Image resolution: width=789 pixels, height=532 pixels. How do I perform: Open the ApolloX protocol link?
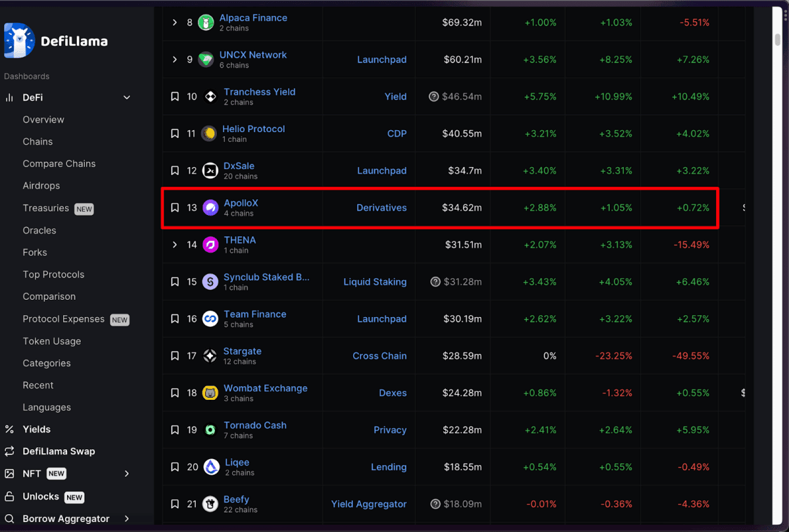tap(241, 203)
